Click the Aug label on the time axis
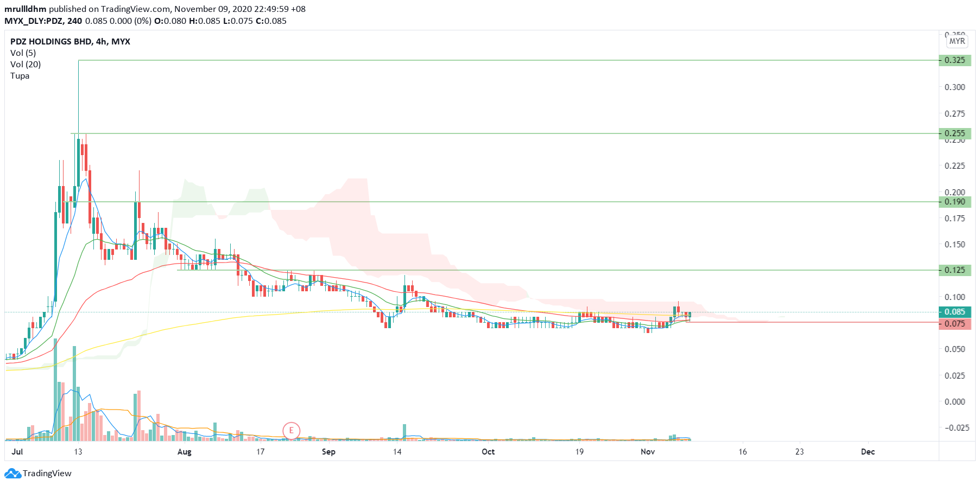 (185, 452)
